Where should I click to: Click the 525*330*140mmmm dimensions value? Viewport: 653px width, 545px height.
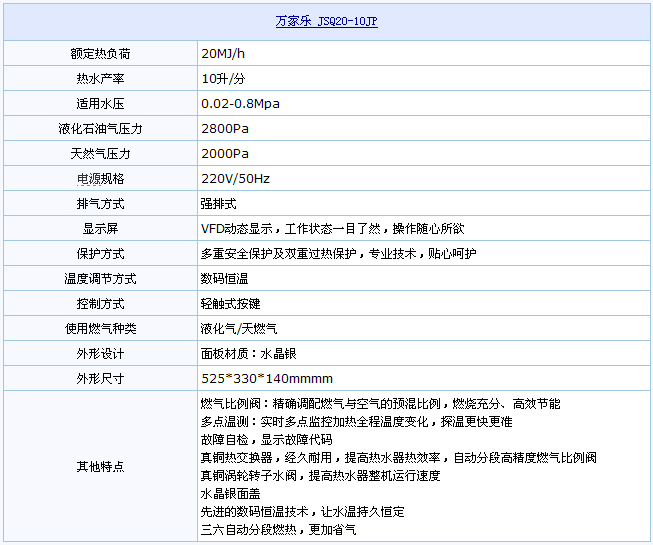tap(267, 378)
